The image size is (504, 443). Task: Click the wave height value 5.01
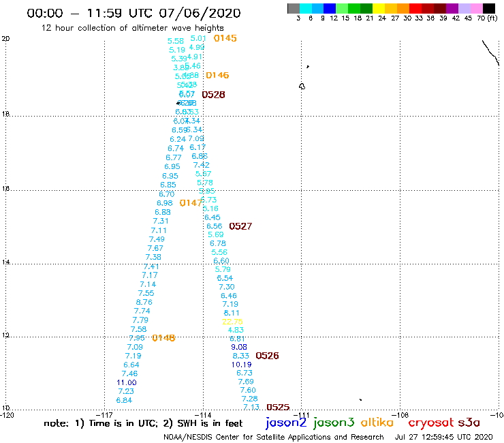(x=198, y=38)
